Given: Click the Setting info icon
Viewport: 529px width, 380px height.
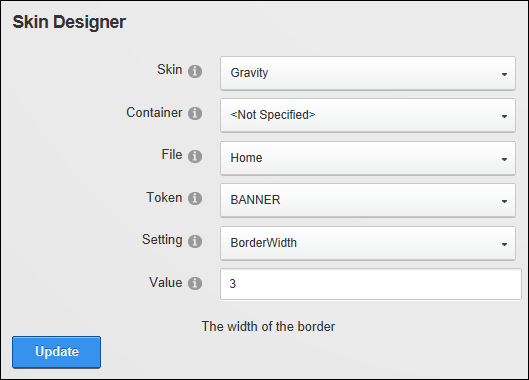Looking at the screenshot, I should point(195,241).
